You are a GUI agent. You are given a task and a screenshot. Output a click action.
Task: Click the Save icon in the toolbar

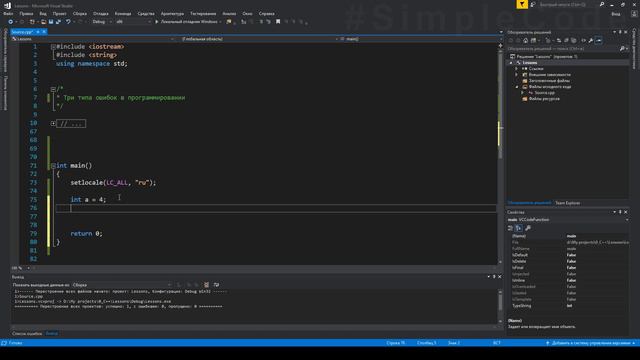coord(51,22)
